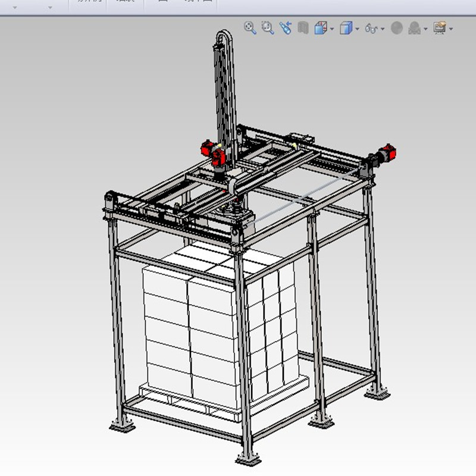The width and height of the screenshot is (476, 476).
Task: Click the Edit Appearance sphere icon
Action: click(397, 28)
